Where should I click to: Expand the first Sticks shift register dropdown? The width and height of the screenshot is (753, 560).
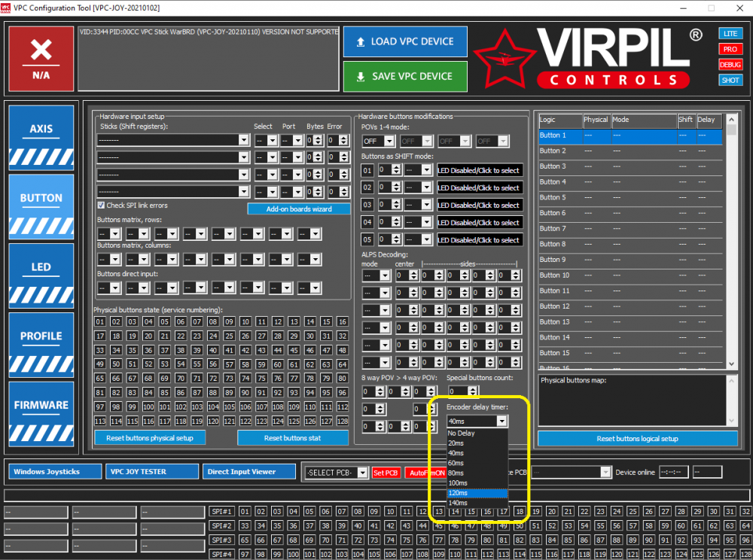pos(244,140)
